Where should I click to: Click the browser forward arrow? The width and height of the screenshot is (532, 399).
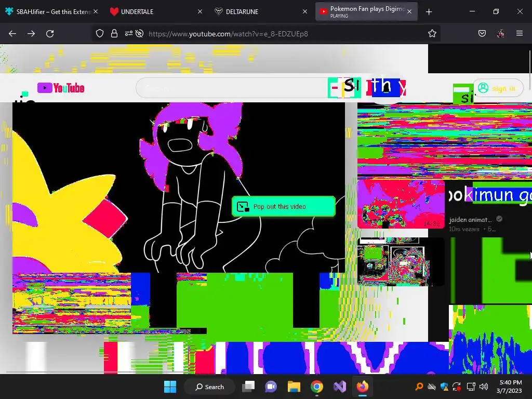[31, 34]
